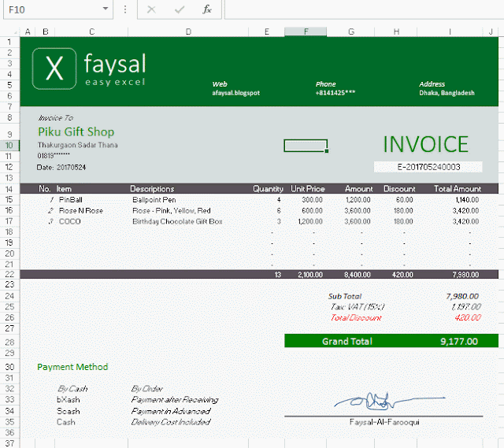Click the COCO item cell
The height and width of the screenshot is (448, 504).
70,221
